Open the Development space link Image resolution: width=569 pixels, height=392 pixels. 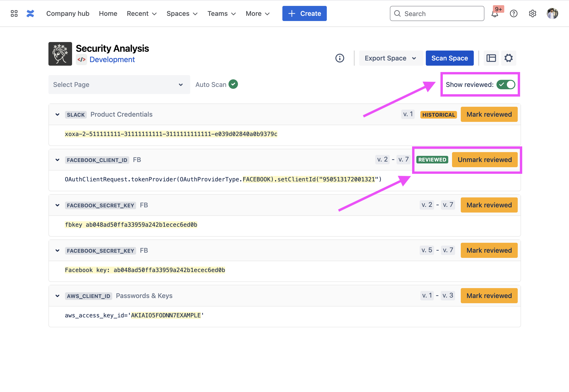(112, 60)
